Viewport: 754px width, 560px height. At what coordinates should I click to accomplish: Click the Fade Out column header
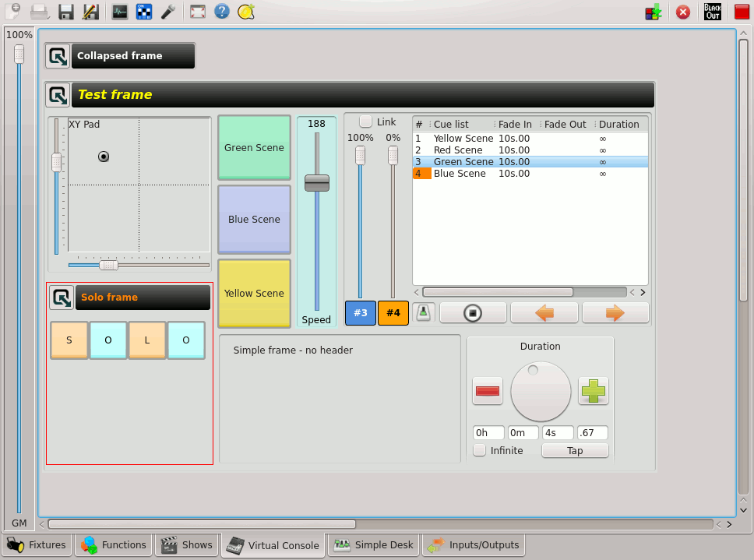[567, 124]
